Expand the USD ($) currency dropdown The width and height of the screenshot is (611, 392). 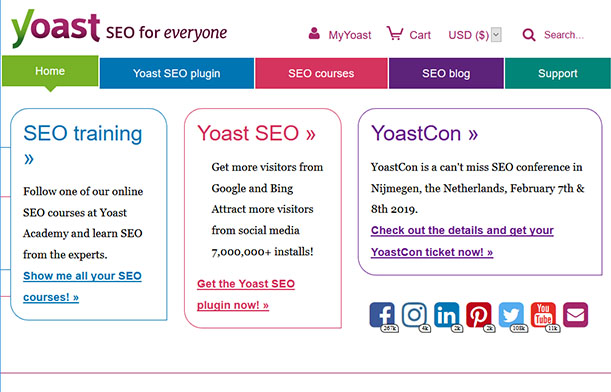pyautogui.click(x=475, y=35)
